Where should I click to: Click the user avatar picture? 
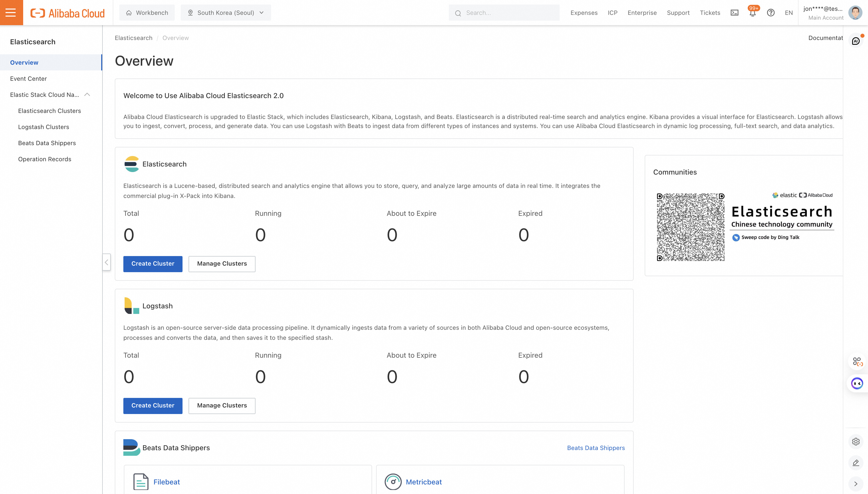click(x=855, y=13)
